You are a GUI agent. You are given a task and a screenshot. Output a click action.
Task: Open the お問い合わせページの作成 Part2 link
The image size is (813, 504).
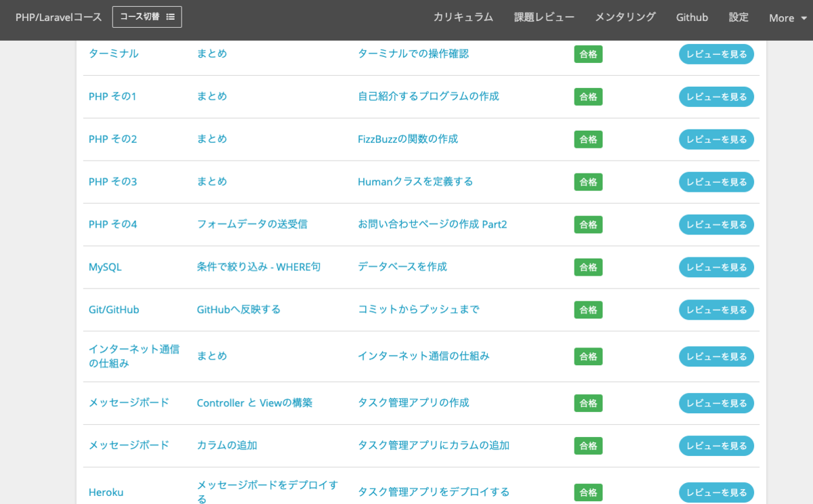pyautogui.click(x=432, y=224)
